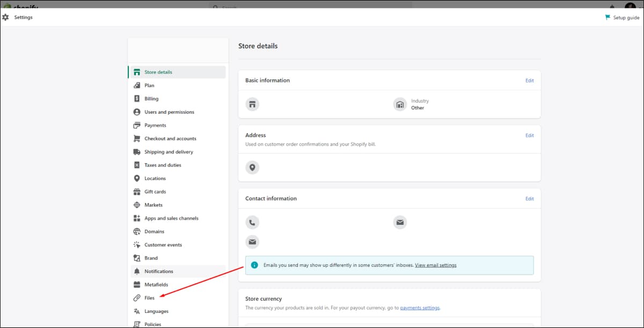Edit the Address card
The image size is (644, 328).
[530, 136]
